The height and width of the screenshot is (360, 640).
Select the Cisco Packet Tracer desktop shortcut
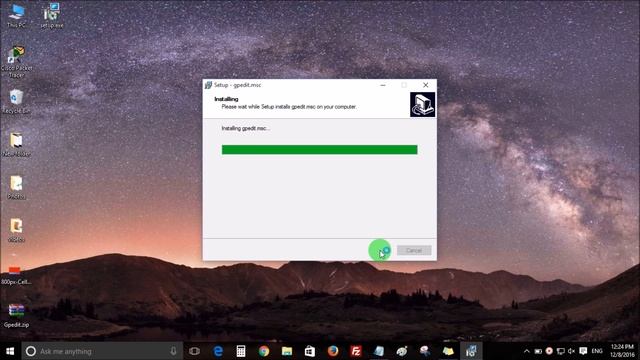point(16,62)
